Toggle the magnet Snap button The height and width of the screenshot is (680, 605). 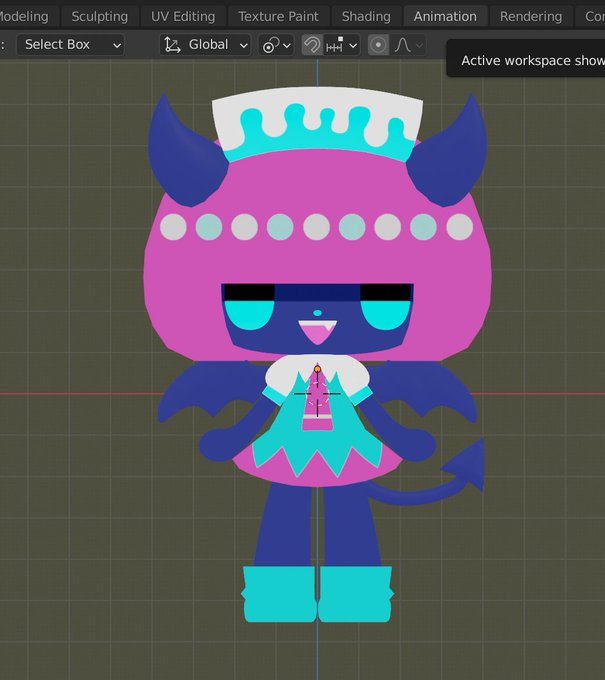tap(312, 45)
